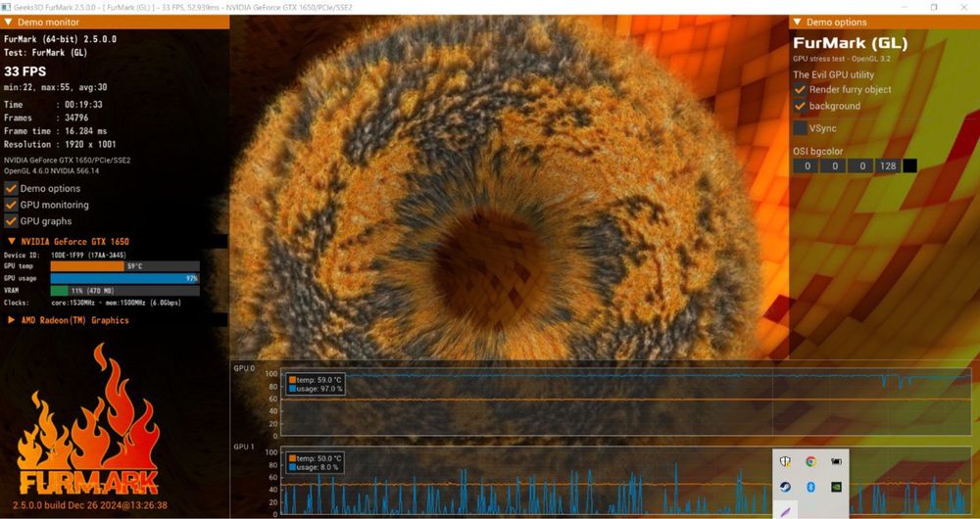Click the GPU 1 graph label
Screen dimensions: 980x519
(244, 448)
